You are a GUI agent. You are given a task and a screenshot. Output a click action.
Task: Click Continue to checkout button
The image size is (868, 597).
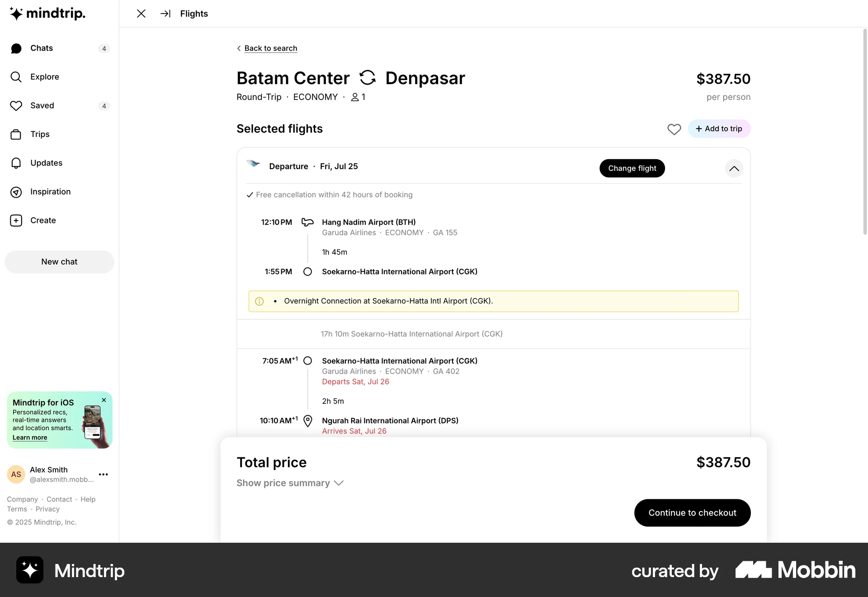coord(692,513)
